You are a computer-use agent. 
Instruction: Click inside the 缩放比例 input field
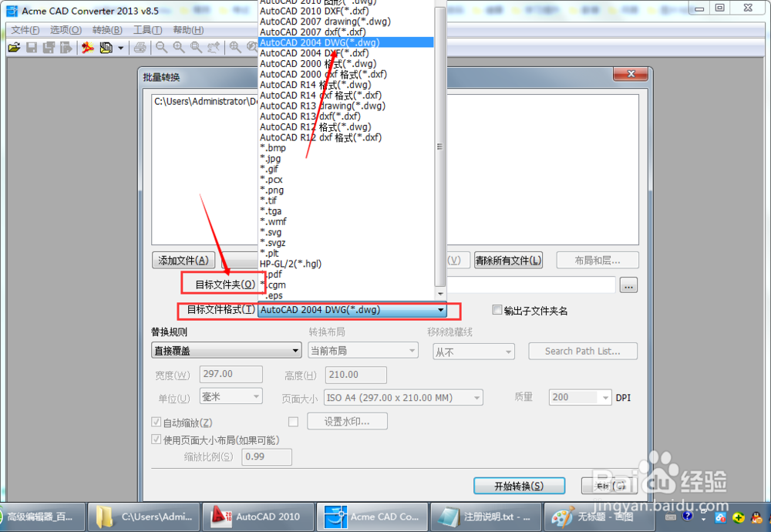click(267, 456)
